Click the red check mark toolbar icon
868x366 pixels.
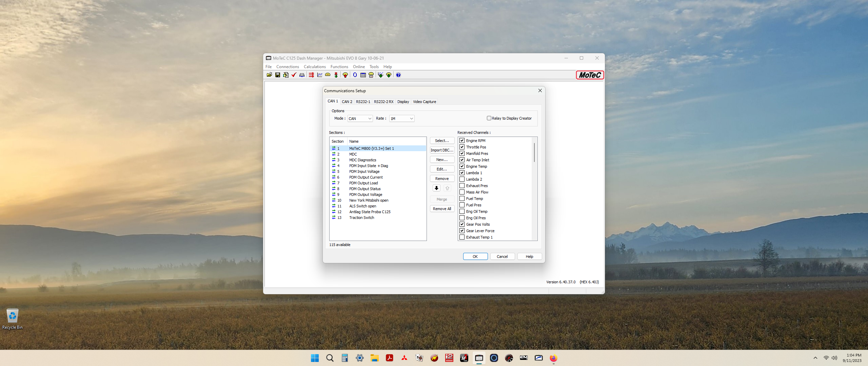pyautogui.click(x=294, y=75)
